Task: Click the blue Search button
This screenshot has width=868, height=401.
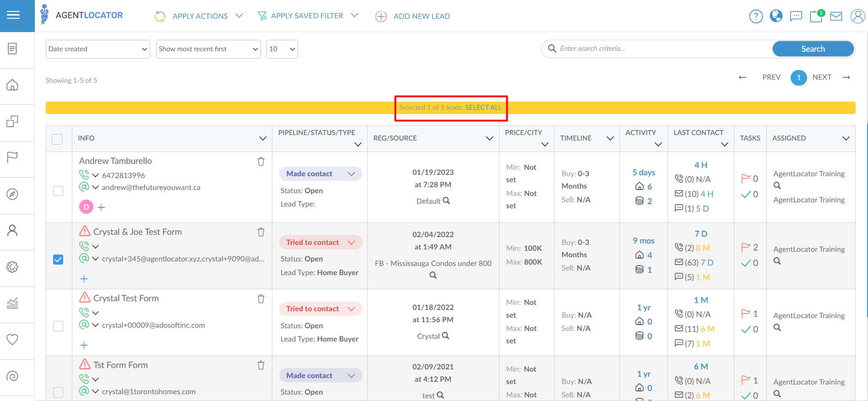Action: coord(813,49)
